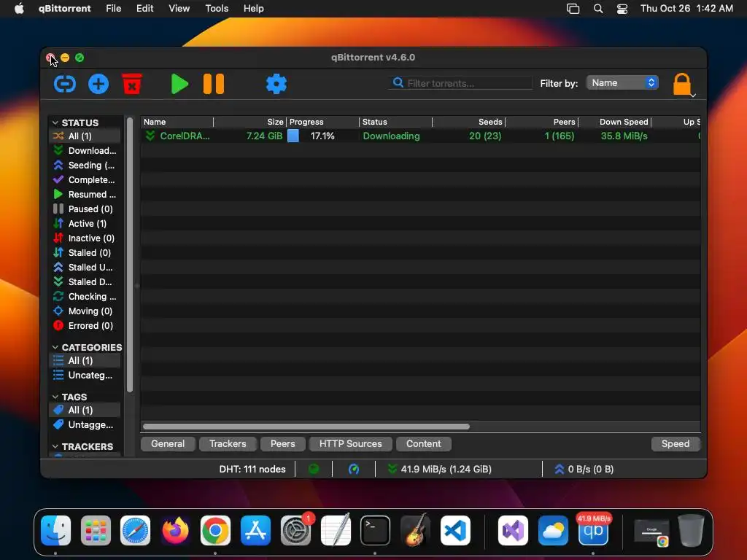This screenshot has height=560, width=747.
Task: Sort by Down Speed column header
Action: pyautogui.click(x=614, y=122)
